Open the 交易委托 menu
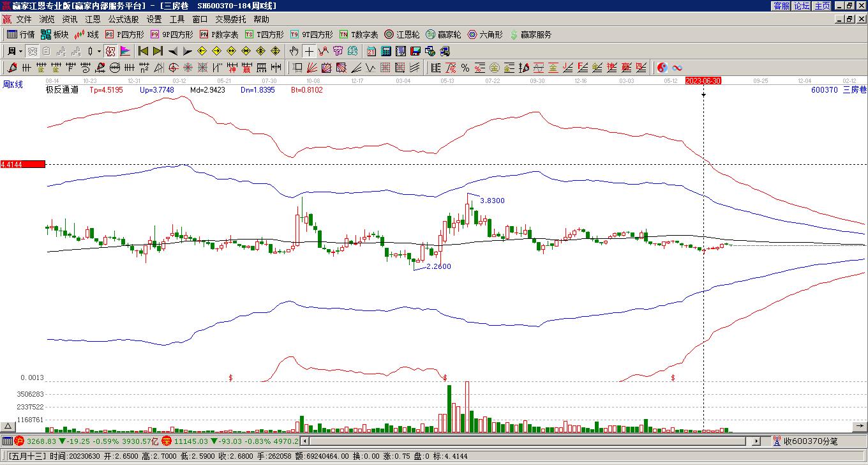This screenshot has height=465, width=868. click(x=230, y=20)
